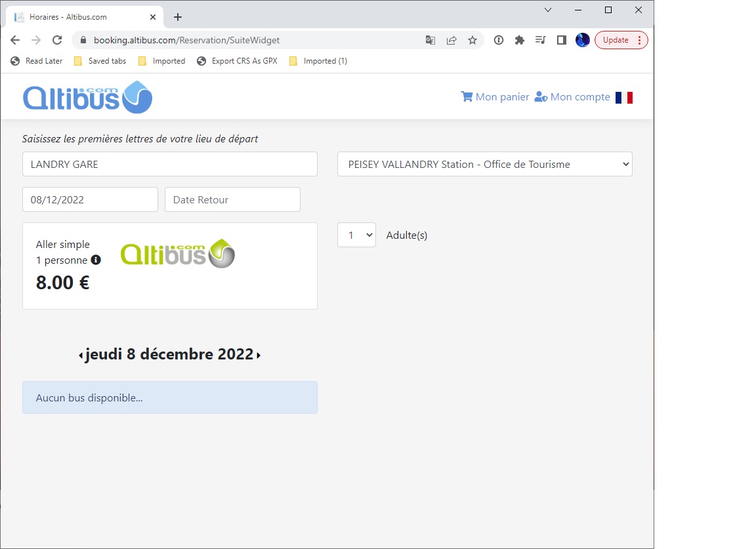Click the padlock site info icon
The width and height of the screenshot is (756, 549).
(83, 40)
